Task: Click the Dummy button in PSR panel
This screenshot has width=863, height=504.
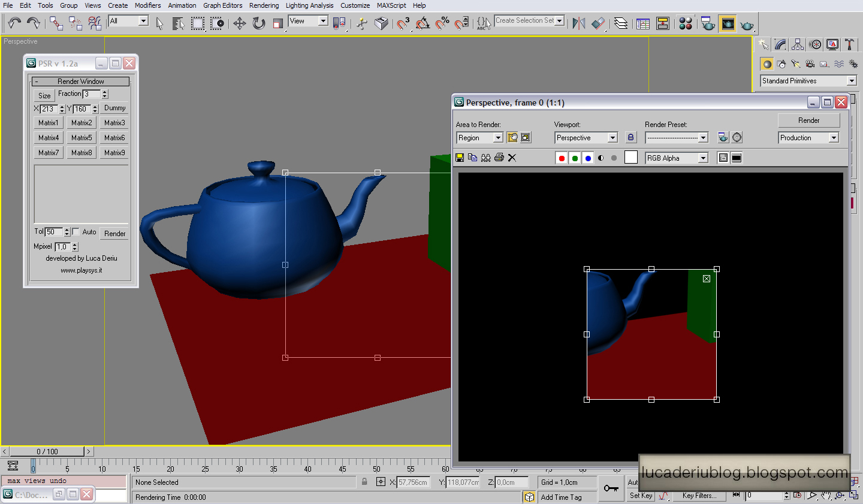Action: [114, 108]
